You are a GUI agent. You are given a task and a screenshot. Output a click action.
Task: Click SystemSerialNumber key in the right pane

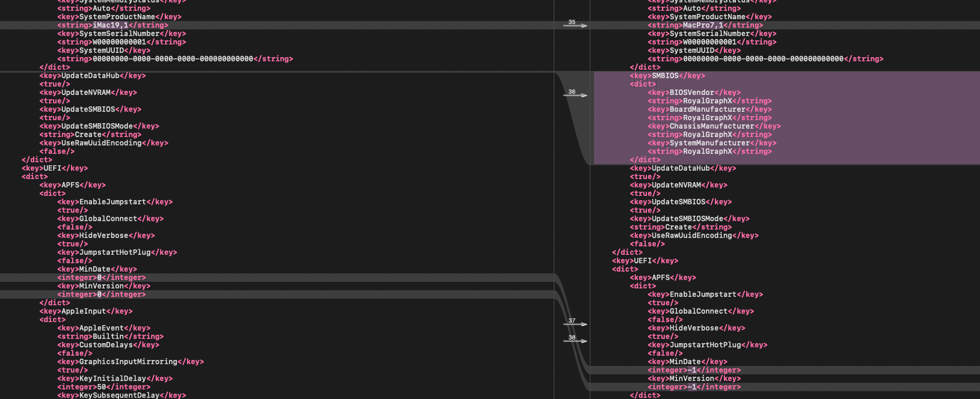tap(712, 34)
